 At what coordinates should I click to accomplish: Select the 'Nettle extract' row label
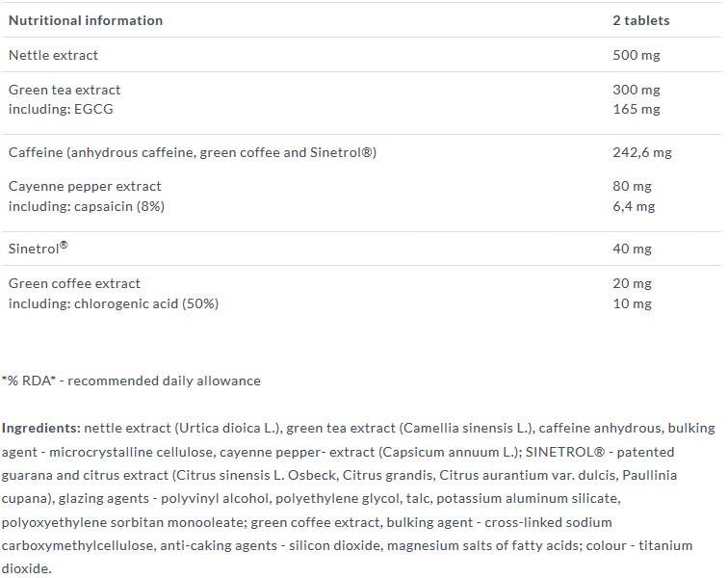point(53,55)
